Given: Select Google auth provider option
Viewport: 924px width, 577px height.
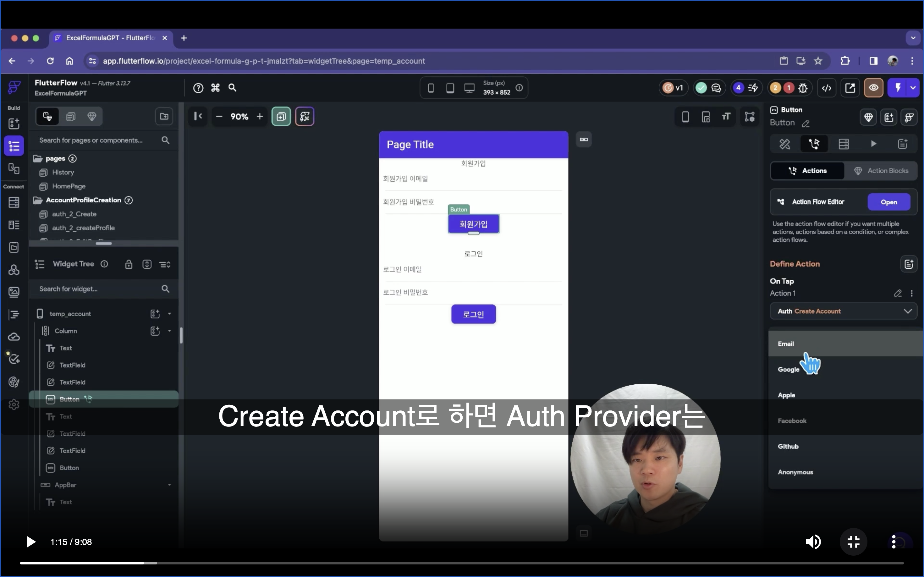Looking at the screenshot, I should [x=846, y=369].
